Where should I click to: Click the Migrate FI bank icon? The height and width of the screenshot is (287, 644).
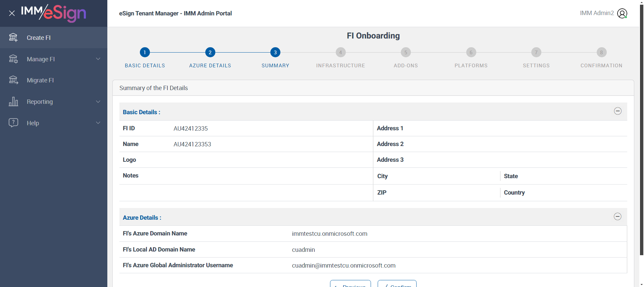point(13,80)
